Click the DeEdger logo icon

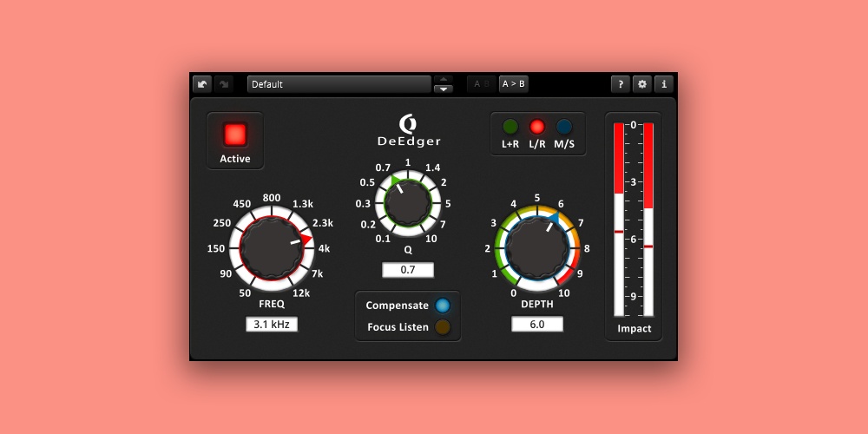click(x=408, y=123)
